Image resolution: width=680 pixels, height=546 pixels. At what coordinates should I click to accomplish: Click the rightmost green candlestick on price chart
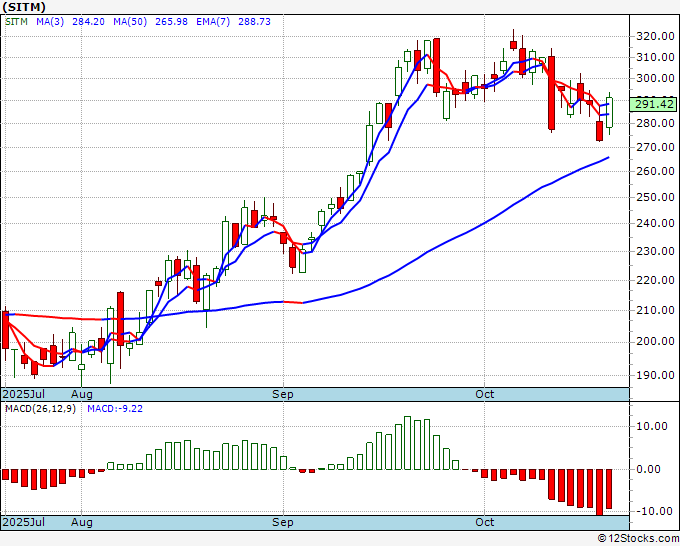[x=609, y=112]
